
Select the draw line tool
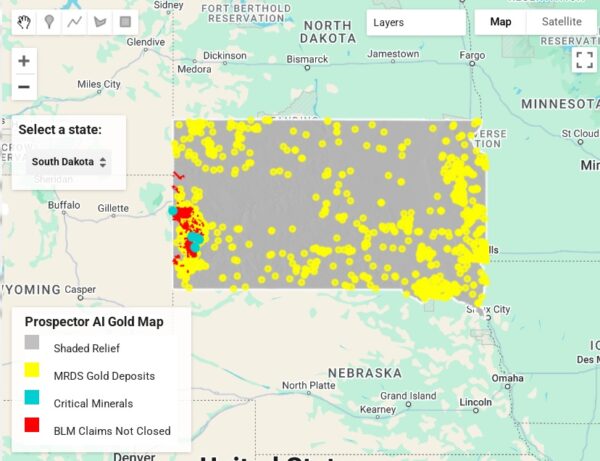(x=74, y=22)
